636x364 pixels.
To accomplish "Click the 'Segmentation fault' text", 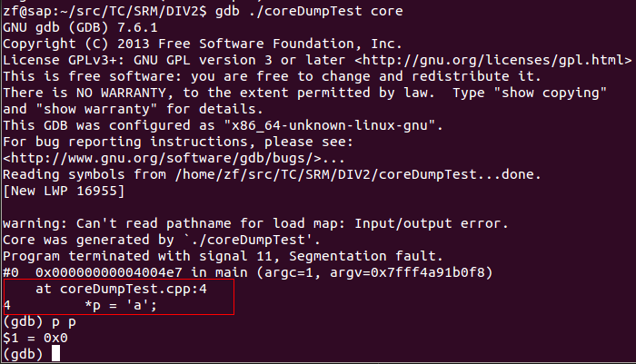I will 362,256.
